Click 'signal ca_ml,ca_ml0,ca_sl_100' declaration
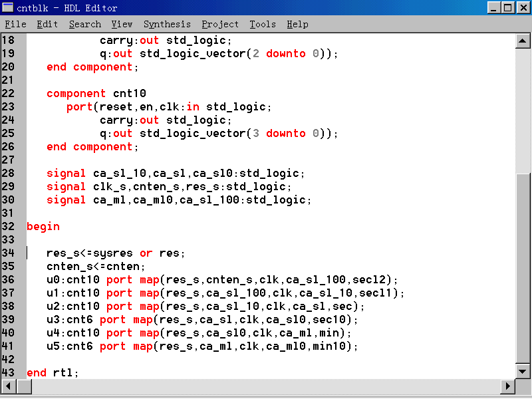 pos(179,200)
